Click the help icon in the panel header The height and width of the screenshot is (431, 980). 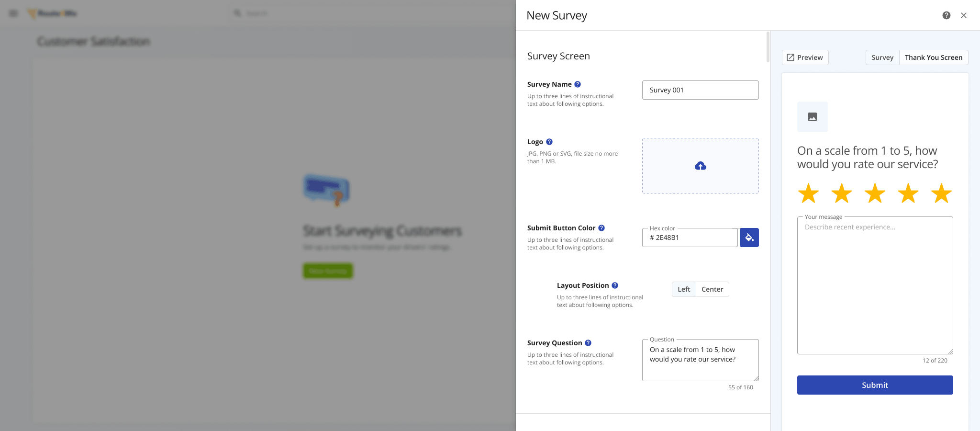pos(946,15)
